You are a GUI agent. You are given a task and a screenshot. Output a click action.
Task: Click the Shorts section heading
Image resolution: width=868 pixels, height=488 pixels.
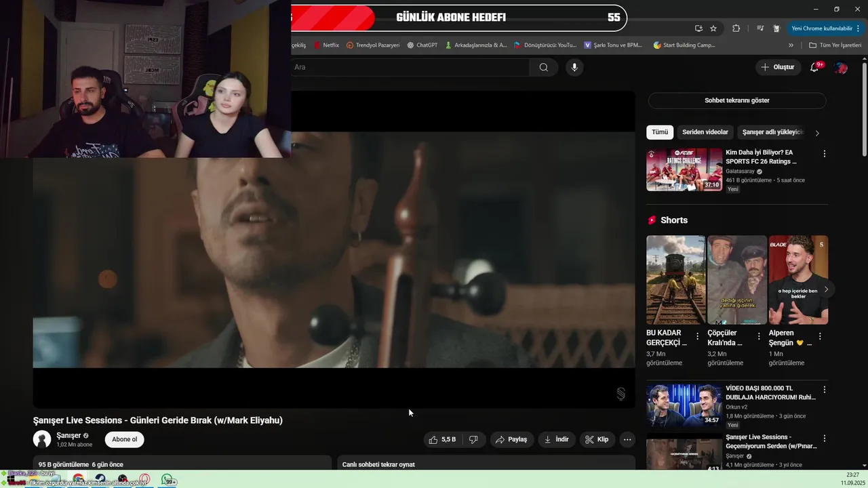click(674, 220)
